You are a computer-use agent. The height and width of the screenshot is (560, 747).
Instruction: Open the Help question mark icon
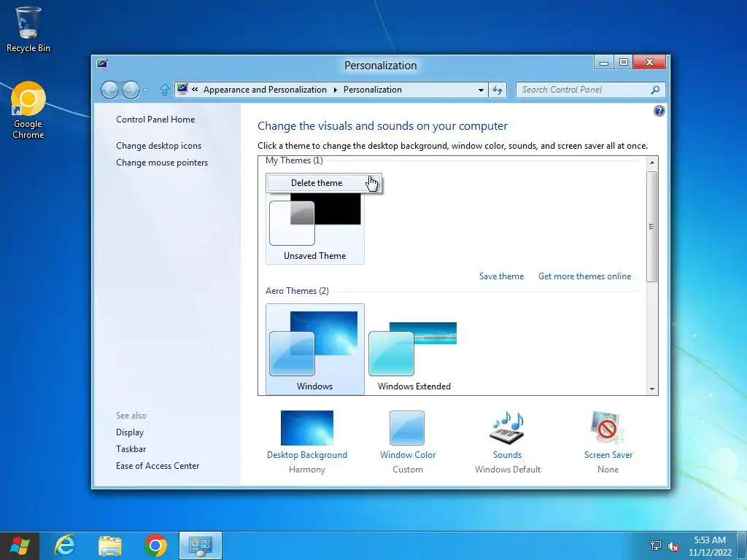click(x=659, y=111)
